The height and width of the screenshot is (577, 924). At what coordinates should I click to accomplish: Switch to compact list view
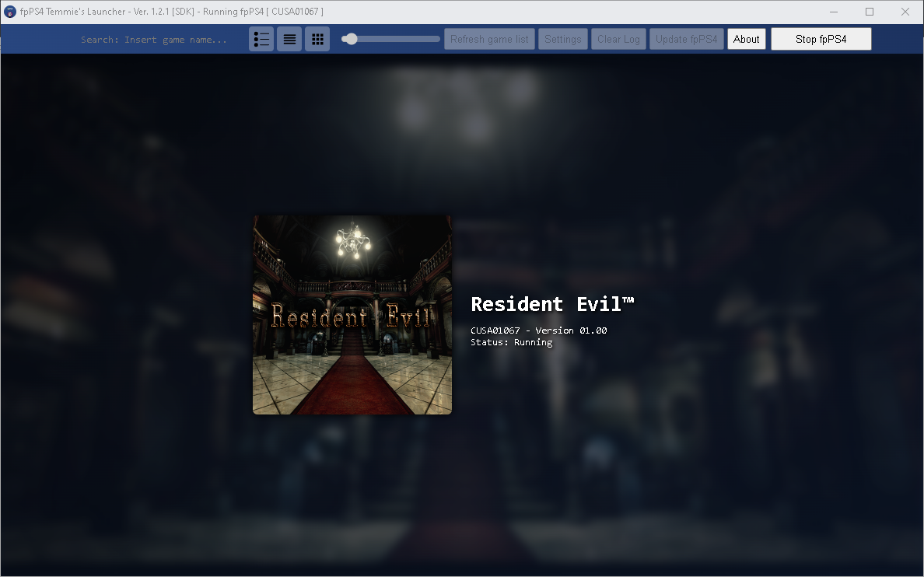click(x=289, y=38)
